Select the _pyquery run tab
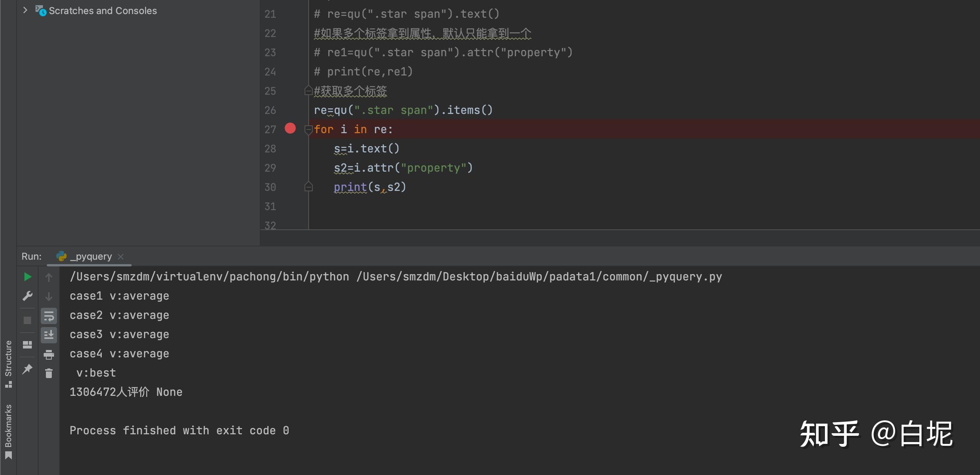The width and height of the screenshot is (980, 475). point(91,256)
